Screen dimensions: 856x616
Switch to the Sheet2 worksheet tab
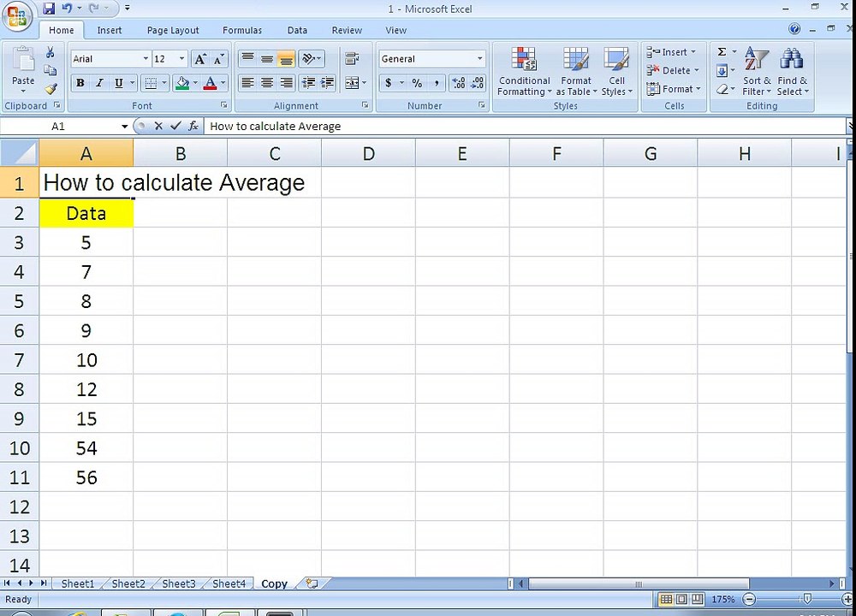(x=128, y=583)
